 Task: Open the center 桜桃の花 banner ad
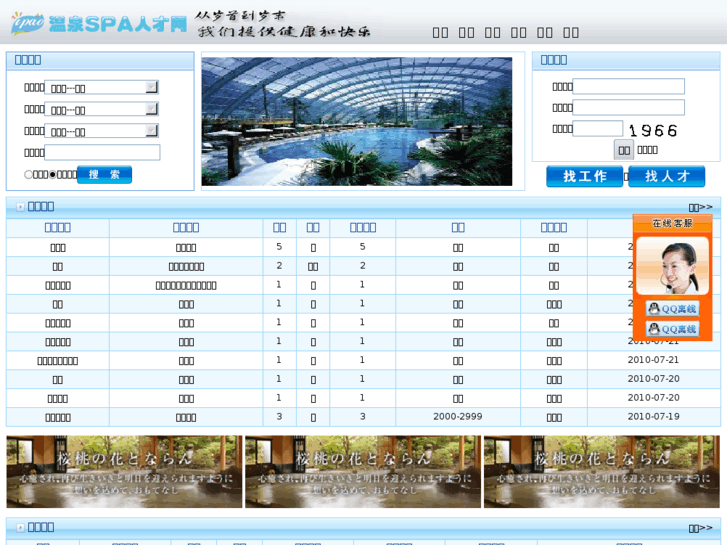click(363, 471)
